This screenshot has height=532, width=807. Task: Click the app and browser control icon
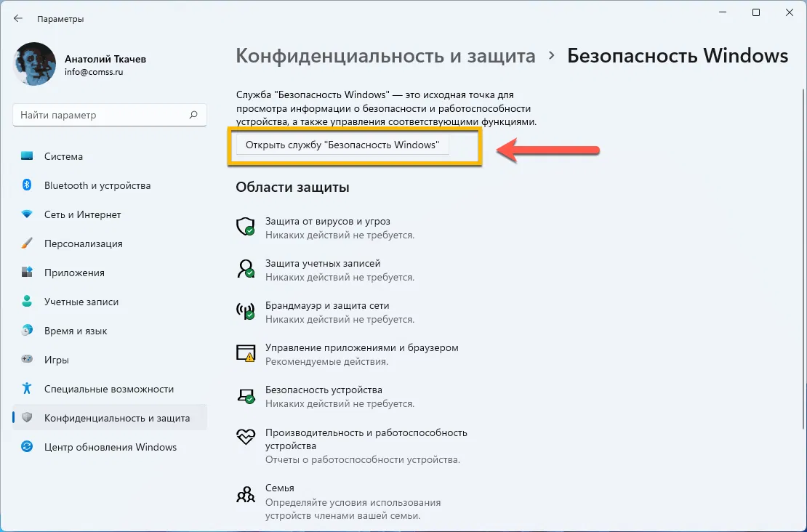coord(246,353)
